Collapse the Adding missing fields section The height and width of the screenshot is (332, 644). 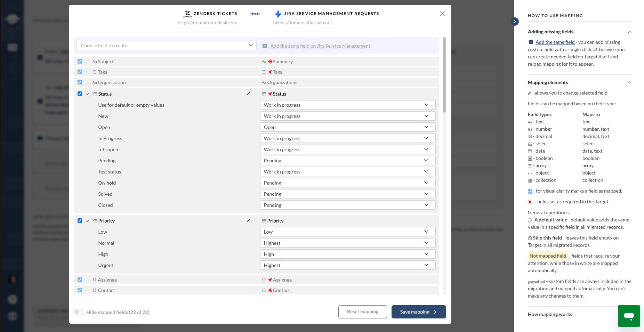point(630,32)
